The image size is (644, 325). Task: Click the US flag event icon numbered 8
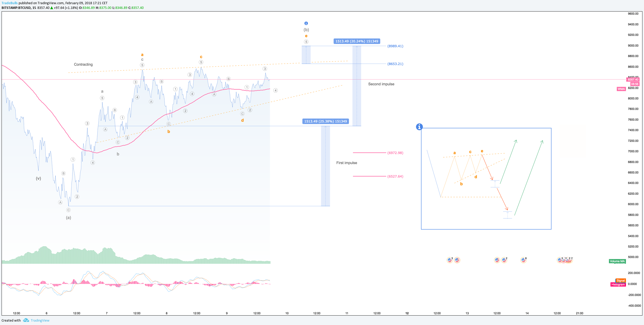click(523, 260)
